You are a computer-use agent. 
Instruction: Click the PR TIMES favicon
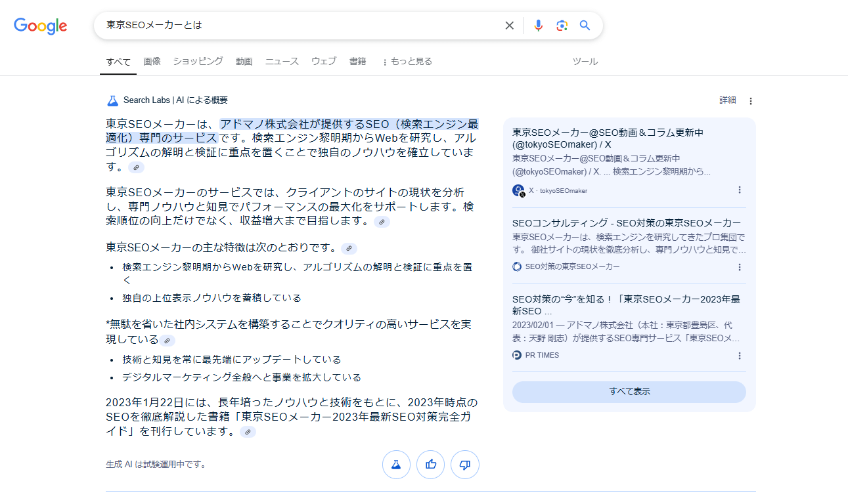(517, 355)
